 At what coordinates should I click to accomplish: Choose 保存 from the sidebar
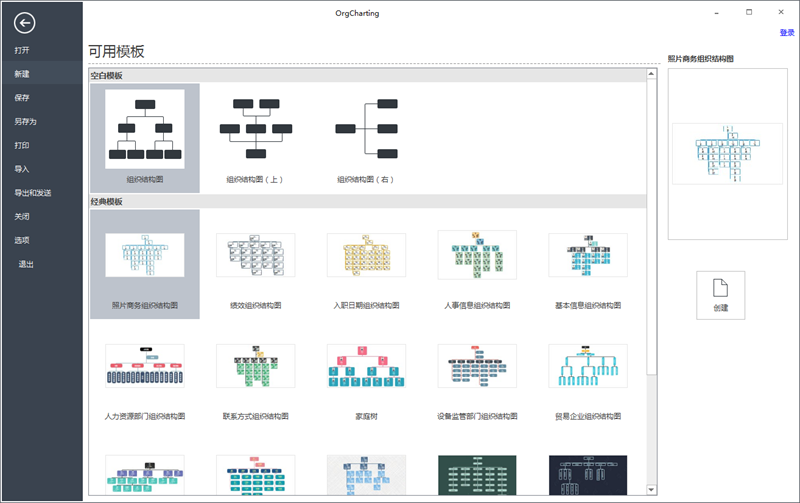tap(22, 98)
